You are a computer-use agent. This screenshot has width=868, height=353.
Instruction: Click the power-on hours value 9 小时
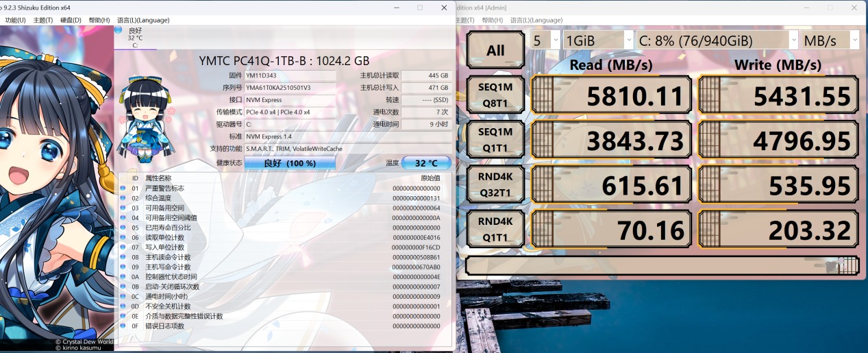pos(426,124)
